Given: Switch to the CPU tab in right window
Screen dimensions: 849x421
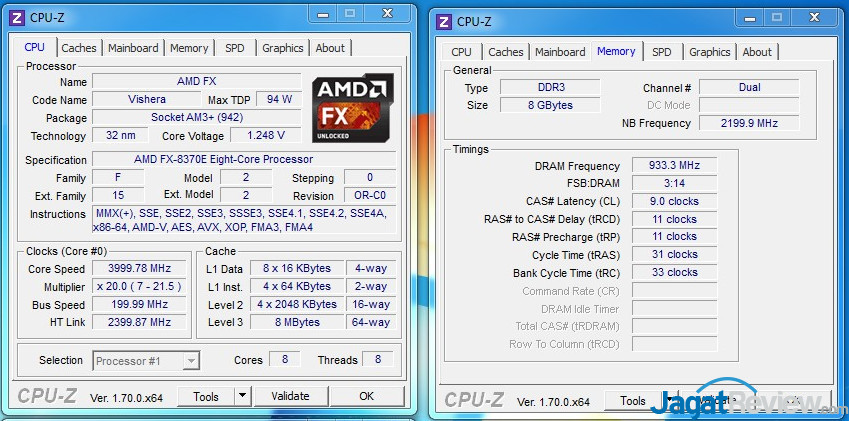Looking at the screenshot, I should point(461,52).
